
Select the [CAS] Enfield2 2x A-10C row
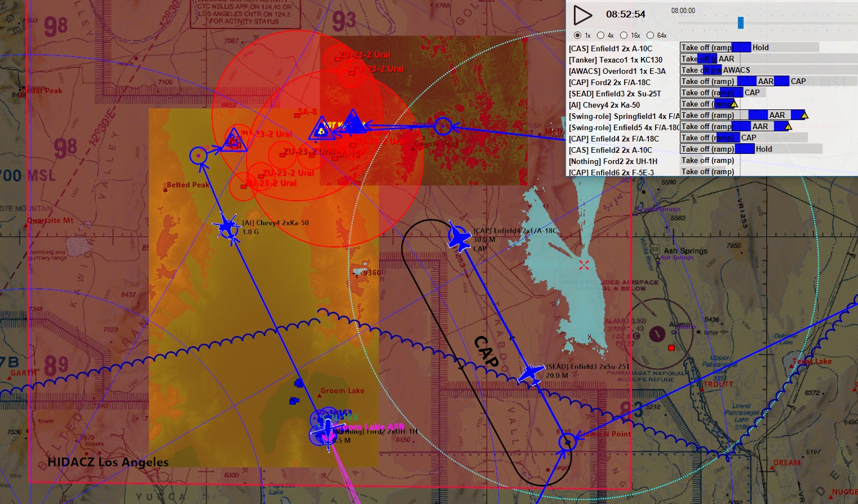pos(611,150)
